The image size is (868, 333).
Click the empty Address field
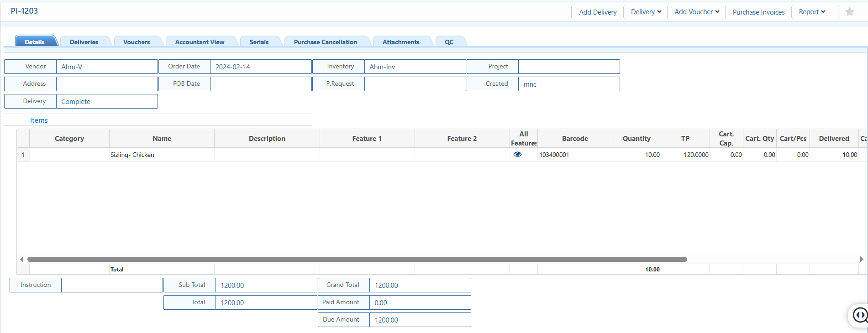point(107,84)
